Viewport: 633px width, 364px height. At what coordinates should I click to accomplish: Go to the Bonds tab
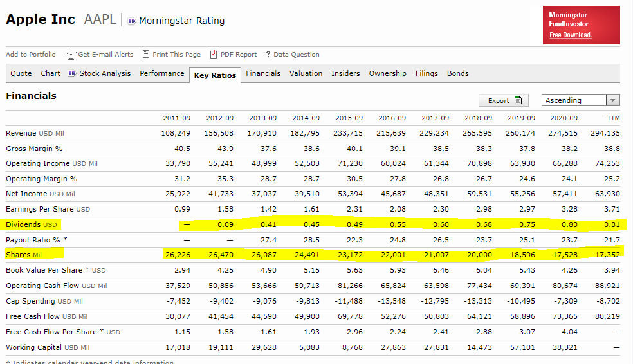[458, 73]
